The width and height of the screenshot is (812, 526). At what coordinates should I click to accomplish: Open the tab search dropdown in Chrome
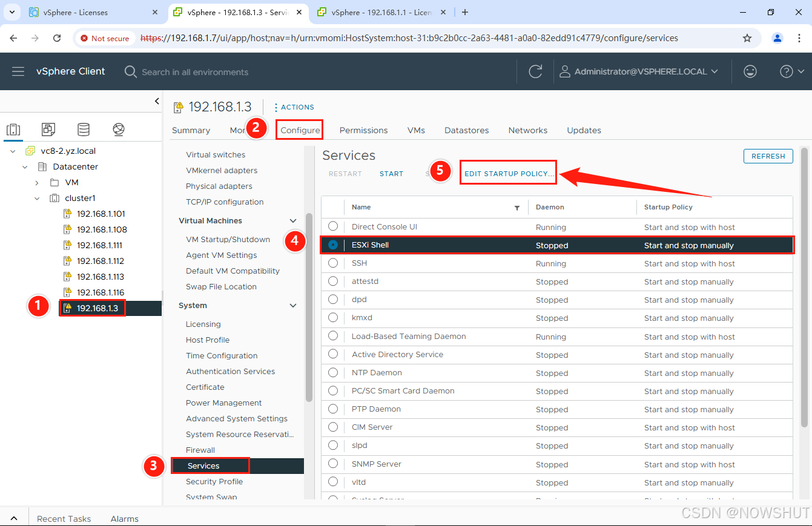12,12
